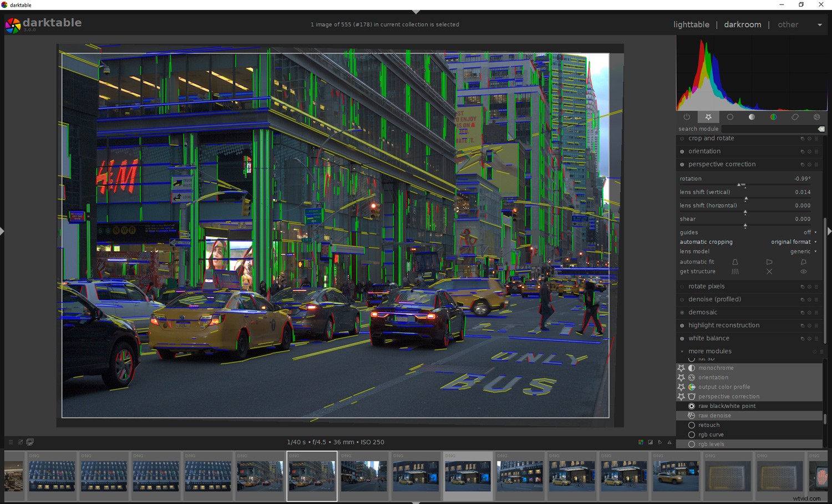The height and width of the screenshot is (504, 832).
Task: Toggle the raw overexposed indicator
Action: pos(640,442)
